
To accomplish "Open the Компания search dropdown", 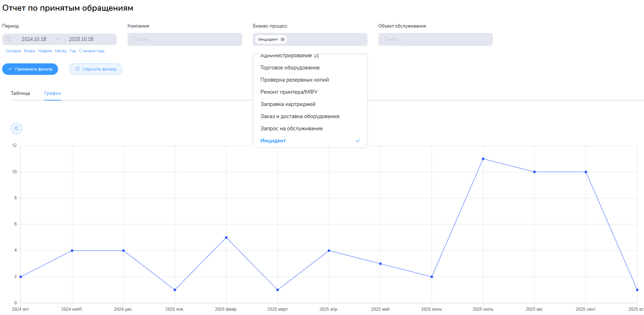I will point(184,39).
